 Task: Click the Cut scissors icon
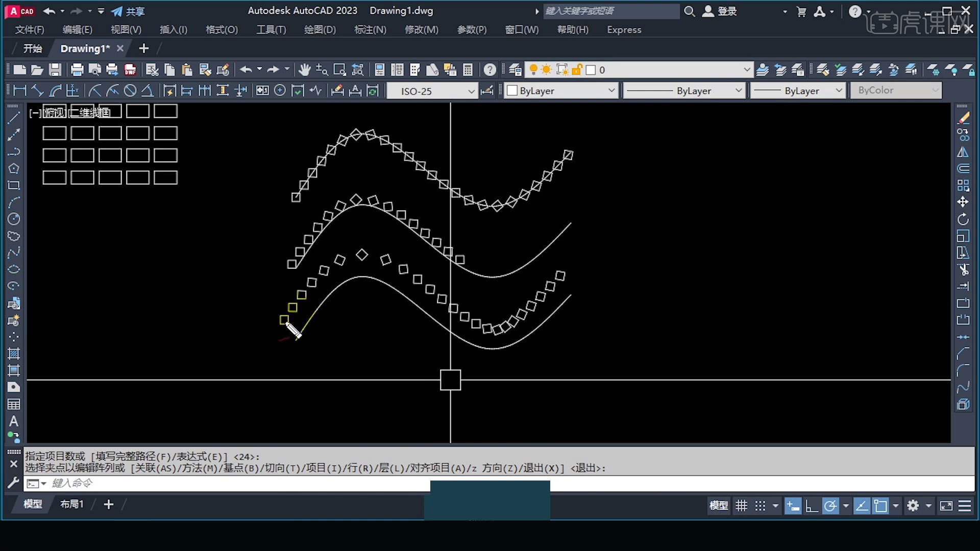coord(152,70)
